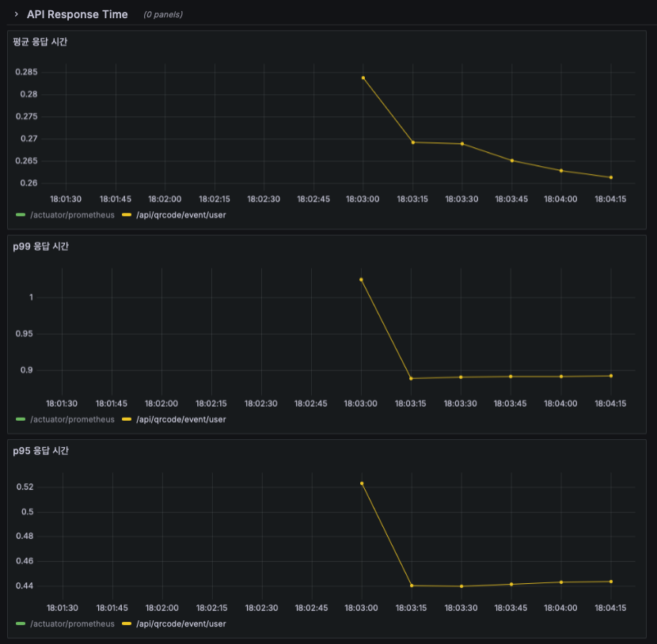Click the 18:03:00 peak point in 평균 응답 시간 chart

363,78
